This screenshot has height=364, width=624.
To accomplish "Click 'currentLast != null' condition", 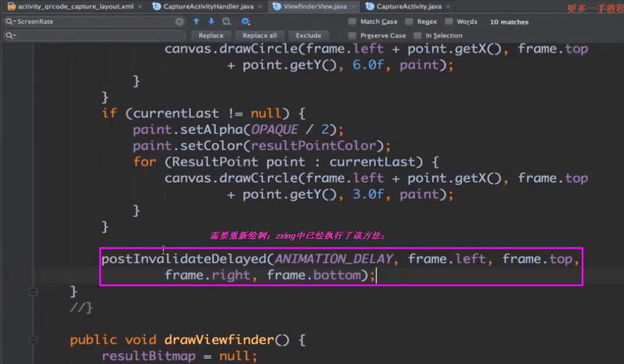I will click(x=207, y=113).
